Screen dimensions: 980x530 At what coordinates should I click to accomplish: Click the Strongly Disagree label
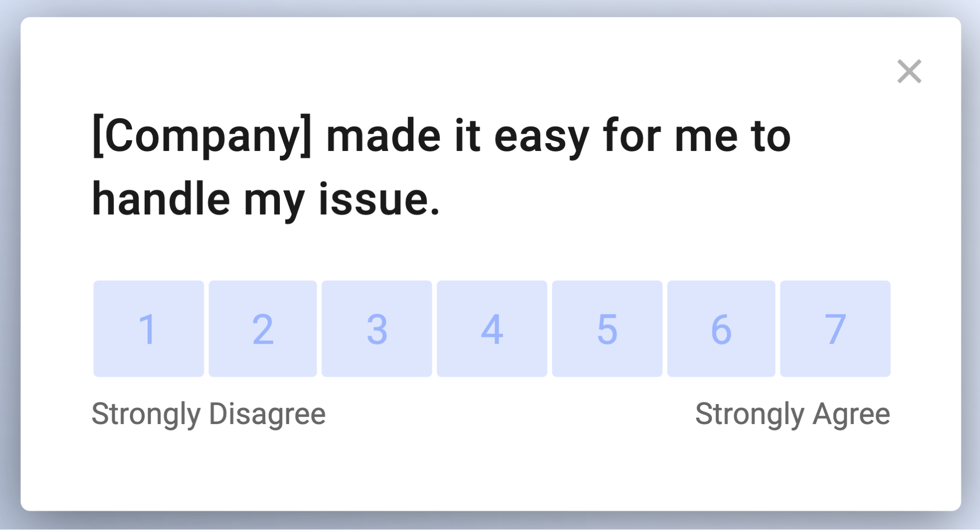(x=209, y=413)
